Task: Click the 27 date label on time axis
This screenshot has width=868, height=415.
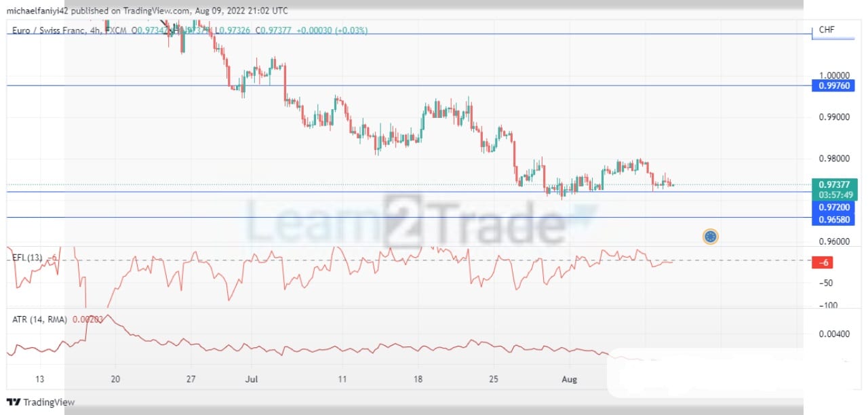Action: pyautogui.click(x=191, y=380)
